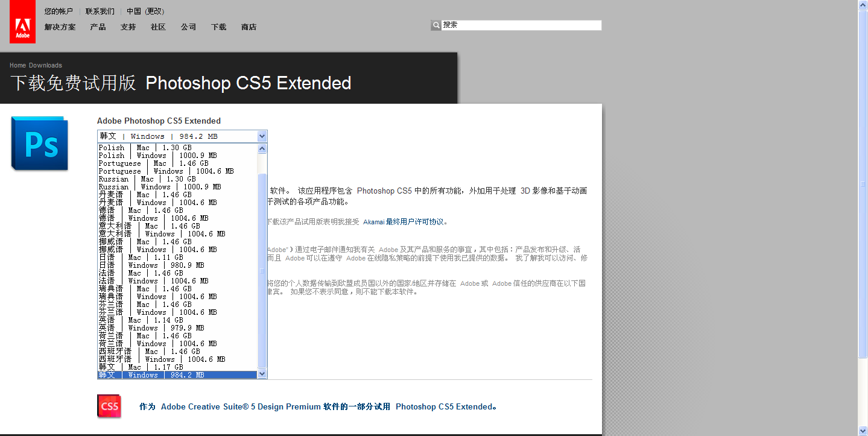Select Russian | Windows | 1000.9 MB

coord(177,187)
